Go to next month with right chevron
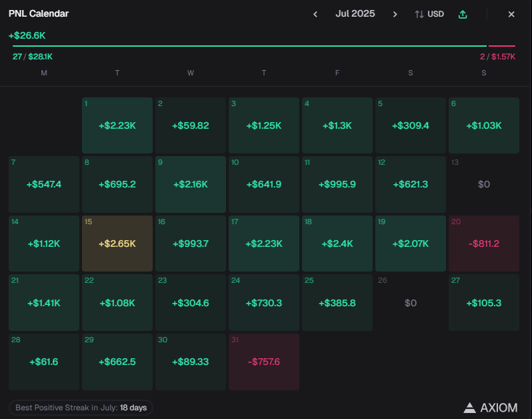The image size is (532, 419). [x=395, y=14]
